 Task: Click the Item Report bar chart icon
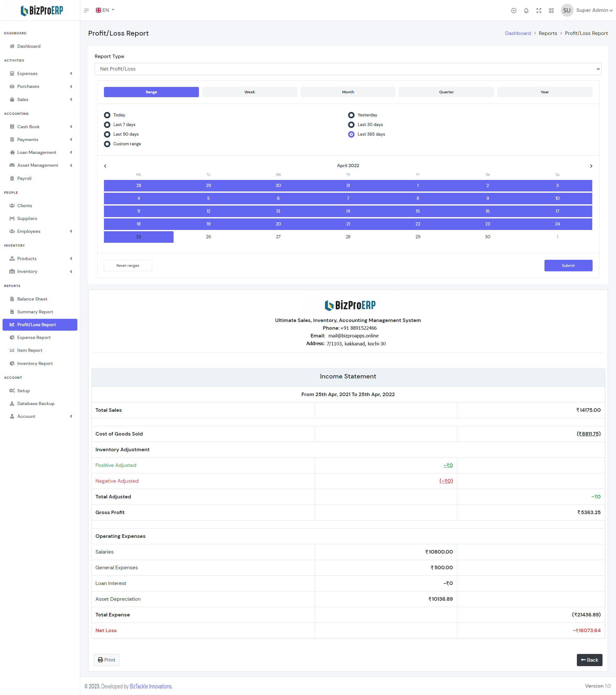click(12, 350)
